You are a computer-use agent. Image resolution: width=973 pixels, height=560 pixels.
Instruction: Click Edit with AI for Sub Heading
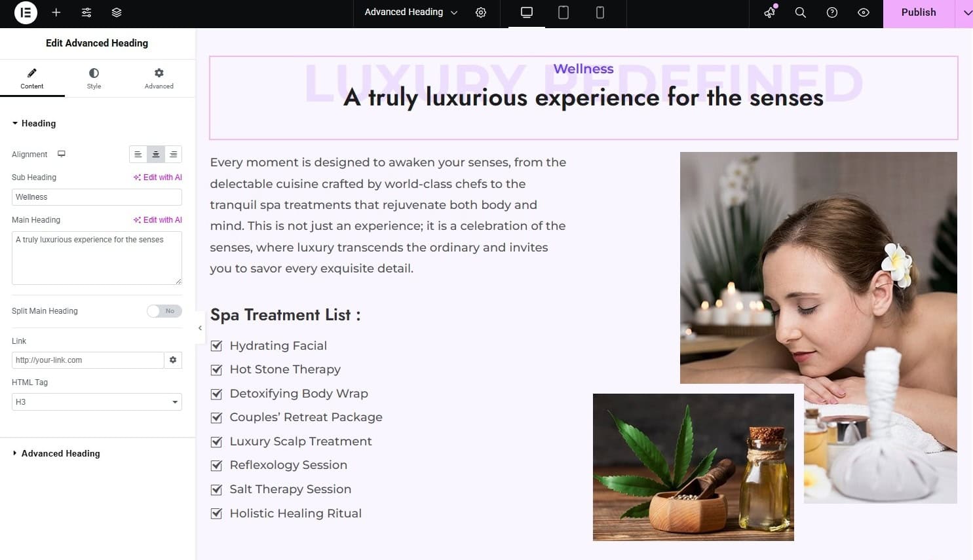(x=158, y=177)
